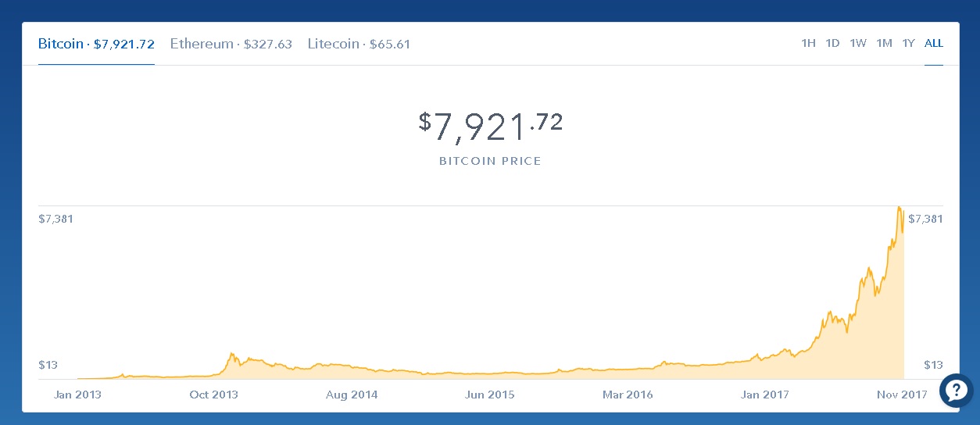Select the 1M time range
The width and height of the screenshot is (980, 425).
884,43
